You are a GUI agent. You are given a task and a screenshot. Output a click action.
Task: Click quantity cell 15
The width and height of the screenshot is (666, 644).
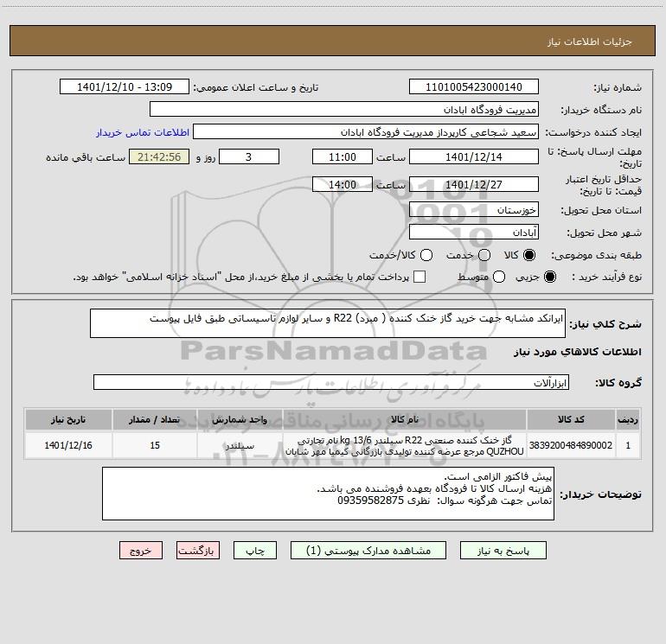[x=155, y=445]
